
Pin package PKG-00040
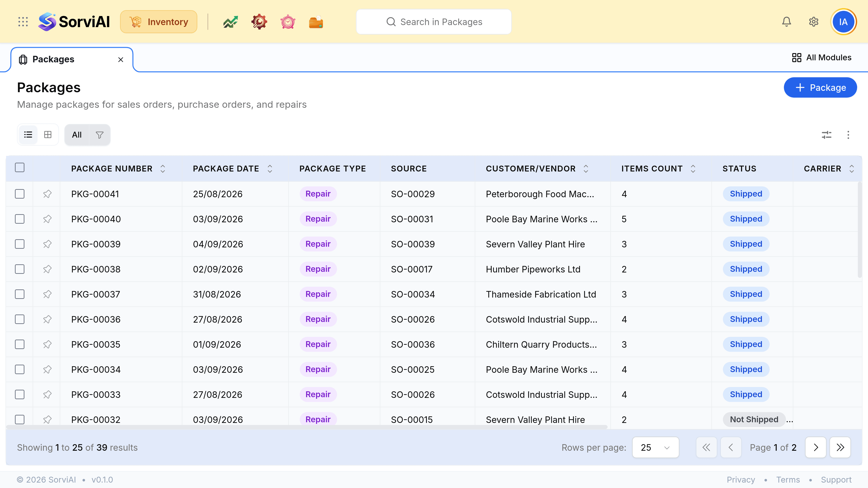click(47, 219)
